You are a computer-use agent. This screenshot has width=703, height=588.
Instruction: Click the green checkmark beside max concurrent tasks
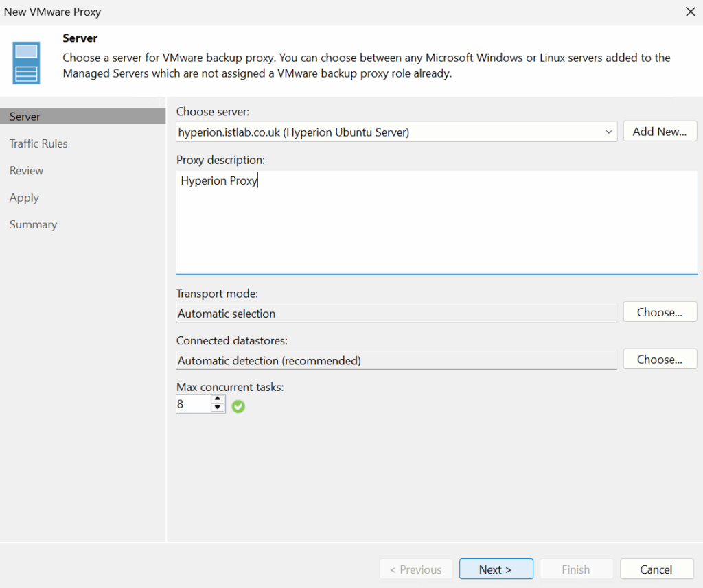pyautogui.click(x=238, y=406)
